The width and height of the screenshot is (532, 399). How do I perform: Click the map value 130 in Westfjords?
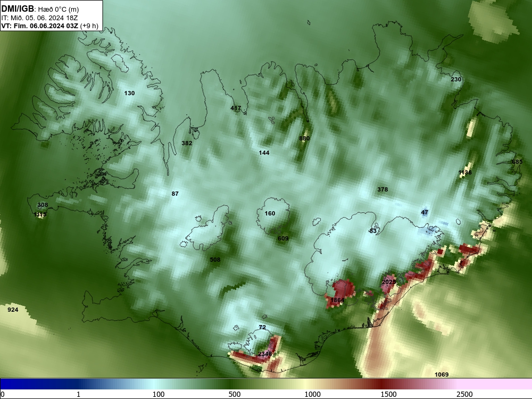pos(129,93)
